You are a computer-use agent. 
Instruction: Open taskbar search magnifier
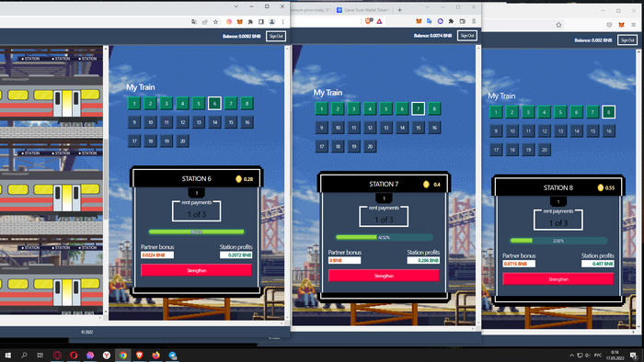tap(24, 355)
